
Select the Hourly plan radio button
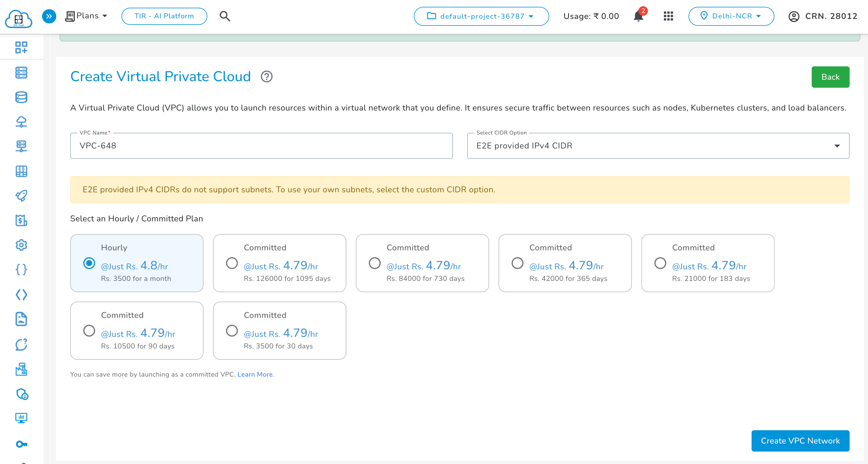[x=89, y=263]
